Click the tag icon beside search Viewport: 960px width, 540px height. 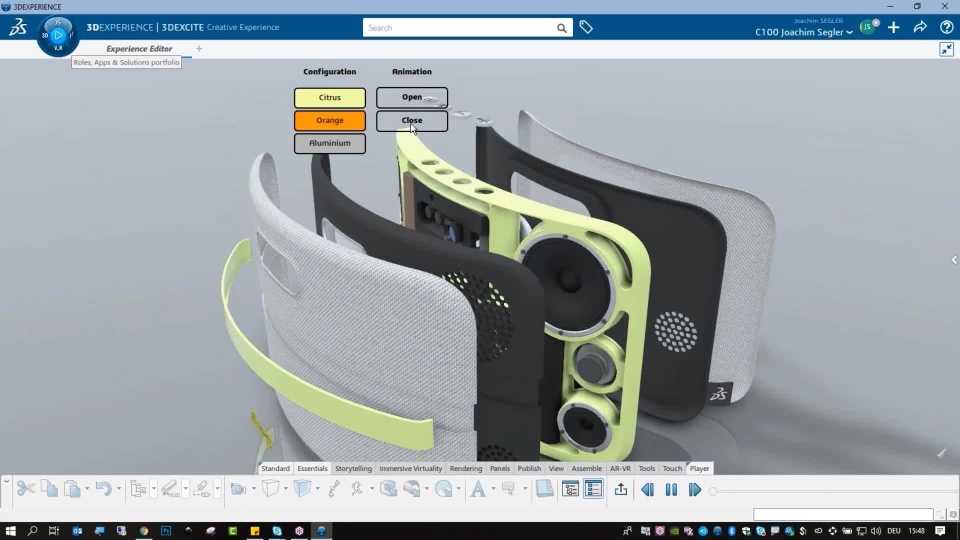586,28
